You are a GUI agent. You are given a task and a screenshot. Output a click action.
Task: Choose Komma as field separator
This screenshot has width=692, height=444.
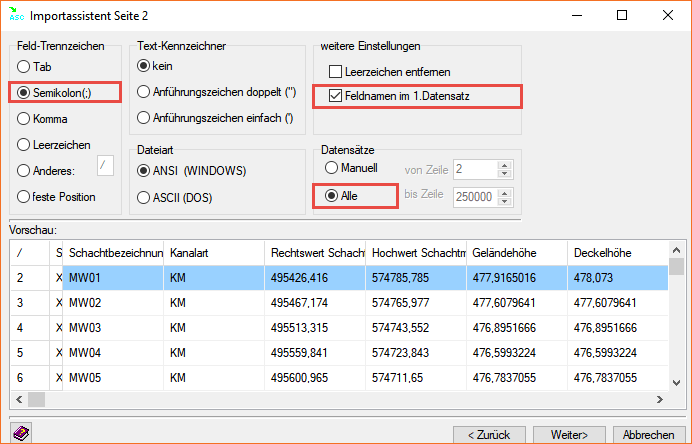point(24,119)
